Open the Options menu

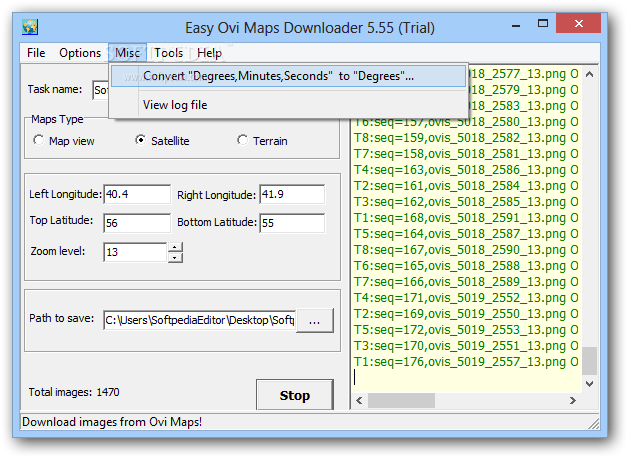tap(80, 53)
